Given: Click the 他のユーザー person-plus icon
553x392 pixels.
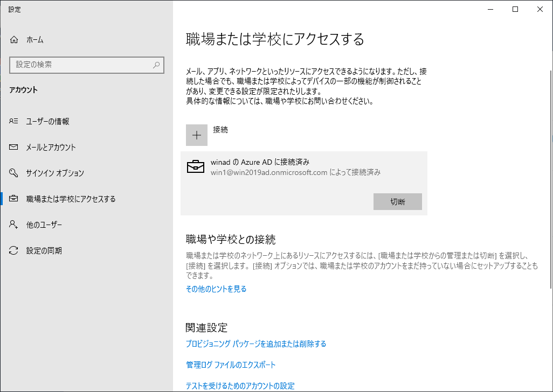Looking at the screenshot, I should coord(13,225).
